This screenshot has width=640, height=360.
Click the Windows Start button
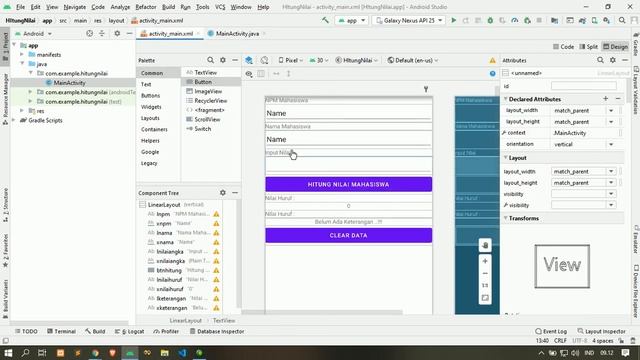pos(8,353)
